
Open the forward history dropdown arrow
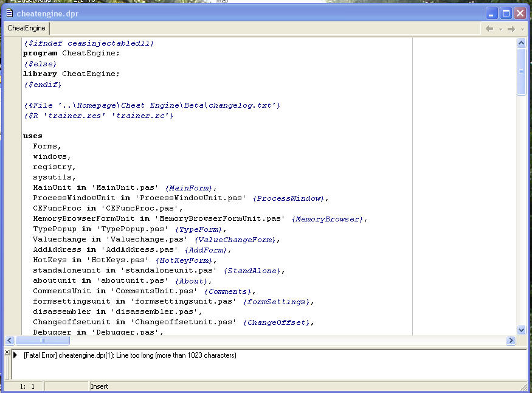tap(522, 29)
